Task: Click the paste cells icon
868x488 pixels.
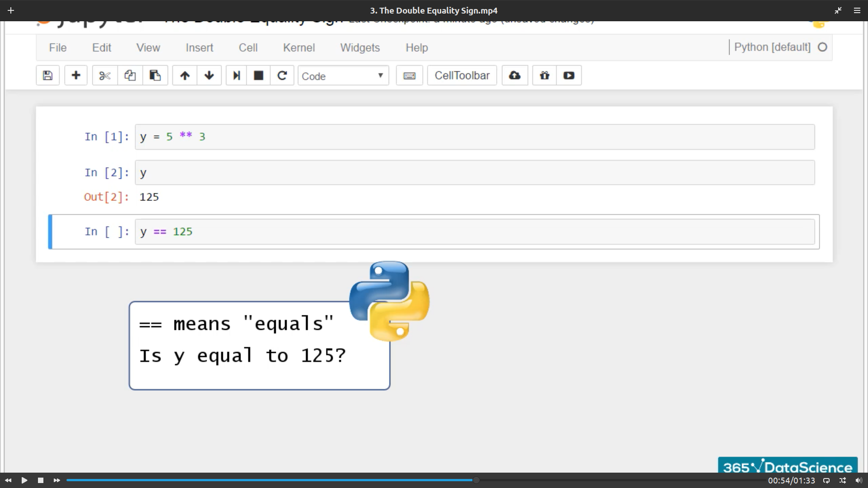Action: (x=155, y=75)
